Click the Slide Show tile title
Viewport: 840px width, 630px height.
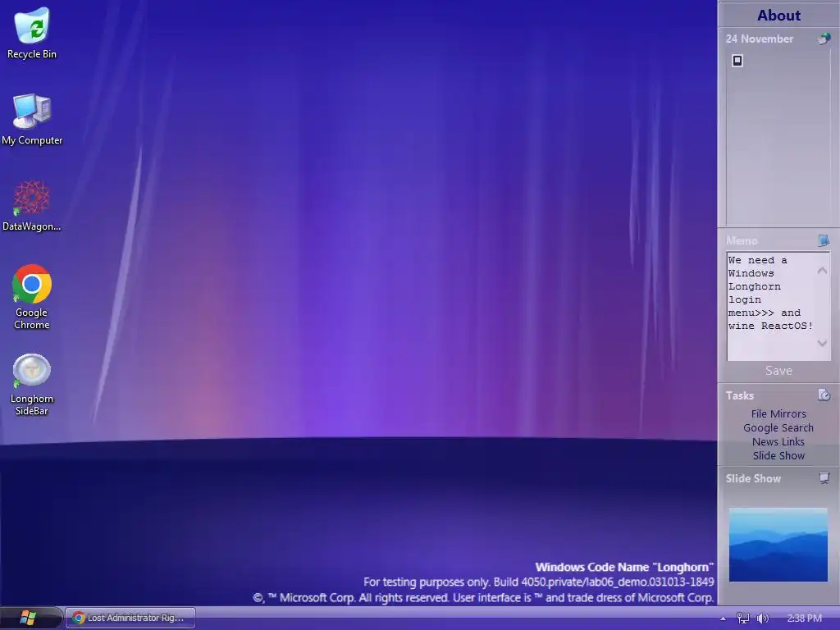[753, 478]
